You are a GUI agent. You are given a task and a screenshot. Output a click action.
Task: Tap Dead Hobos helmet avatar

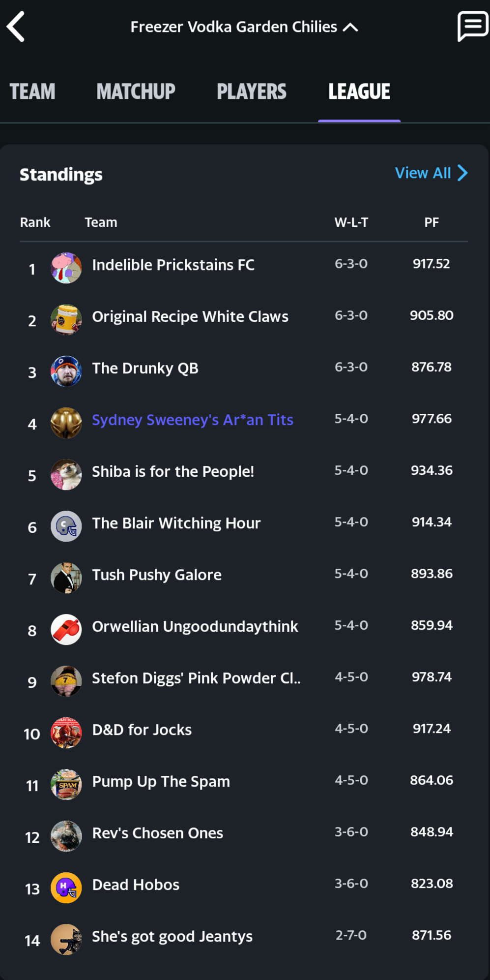point(66,888)
